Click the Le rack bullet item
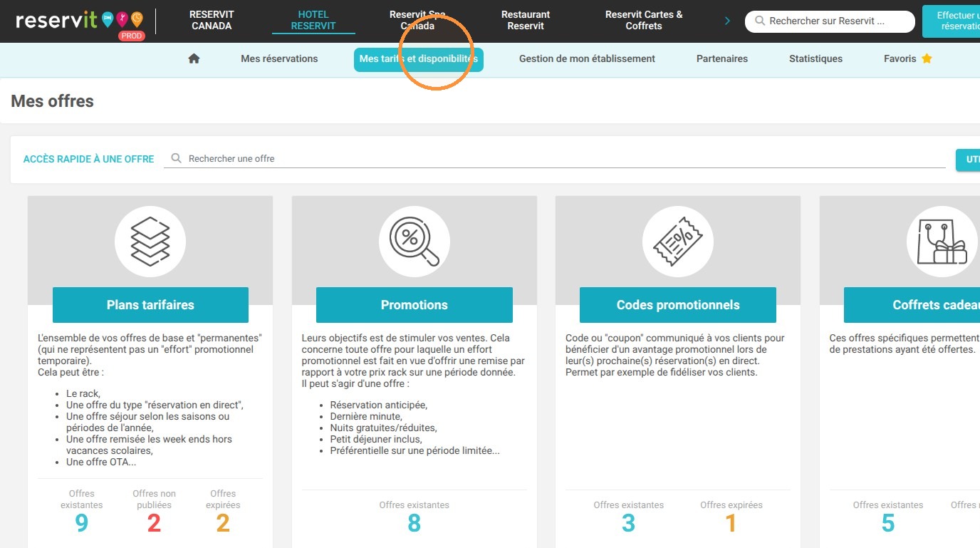This screenshot has width=980, height=548. tap(83, 393)
